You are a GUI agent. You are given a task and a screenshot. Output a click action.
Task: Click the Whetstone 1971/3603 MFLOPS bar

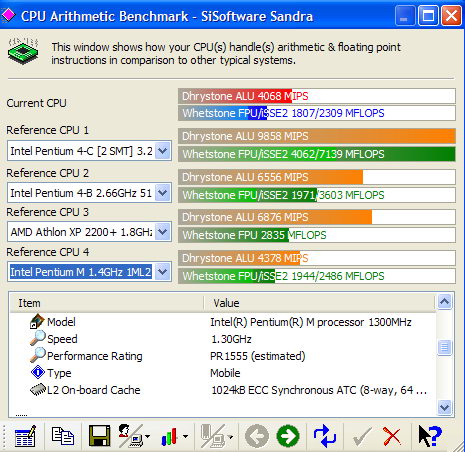click(317, 195)
